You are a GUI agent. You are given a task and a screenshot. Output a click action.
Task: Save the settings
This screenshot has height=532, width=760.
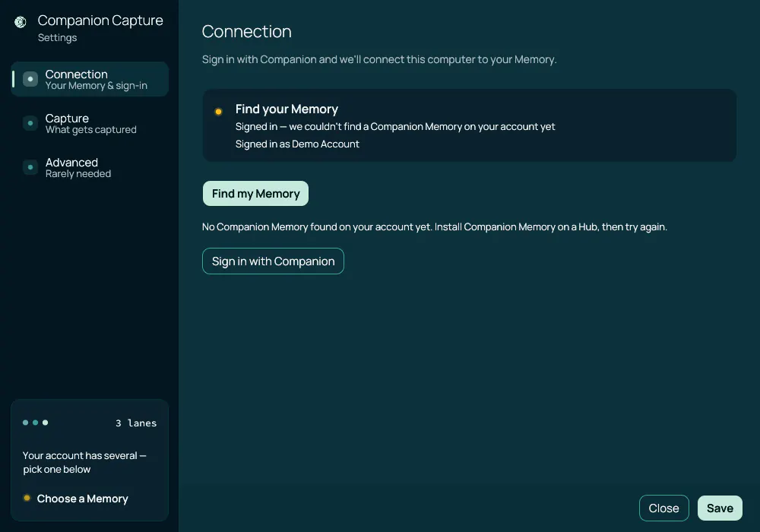(x=720, y=508)
